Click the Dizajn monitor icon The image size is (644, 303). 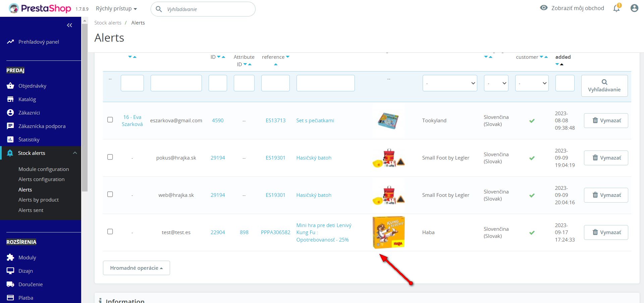tap(10, 271)
